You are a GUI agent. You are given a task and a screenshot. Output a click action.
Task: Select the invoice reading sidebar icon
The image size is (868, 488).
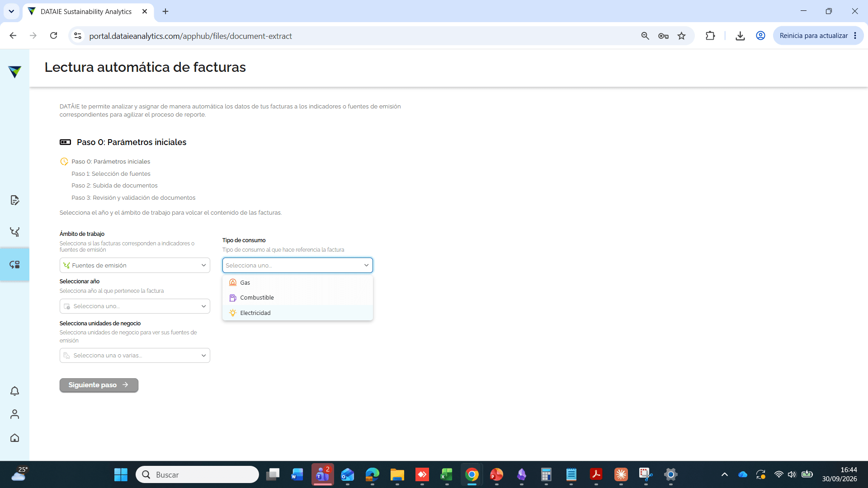[x=14, y=265]
